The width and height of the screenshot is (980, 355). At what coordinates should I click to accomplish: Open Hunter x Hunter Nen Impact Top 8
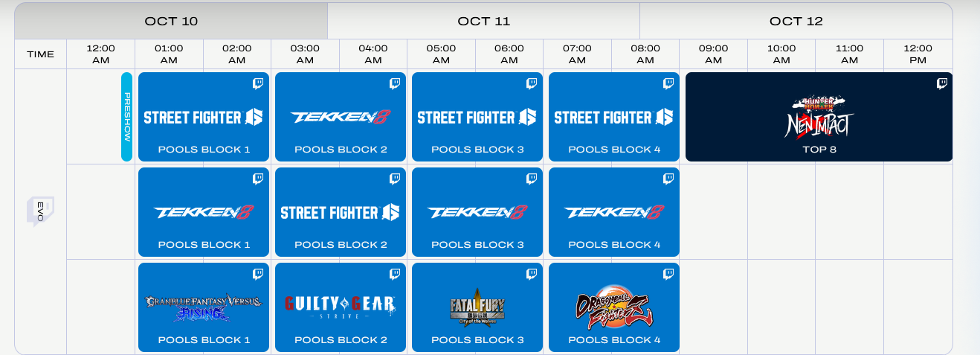coord(818,117)
